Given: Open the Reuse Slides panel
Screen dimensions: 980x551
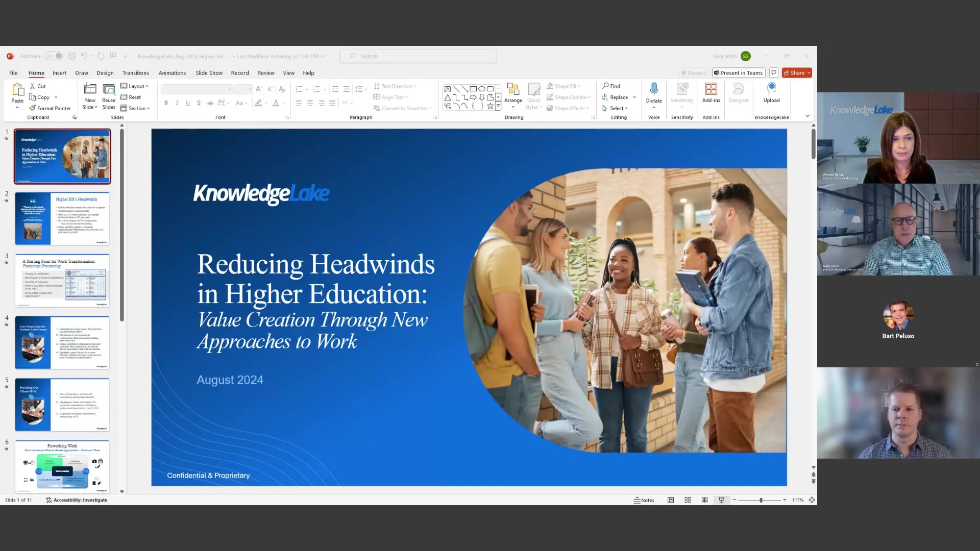Looking at the screenshot, I should (109, 96).
